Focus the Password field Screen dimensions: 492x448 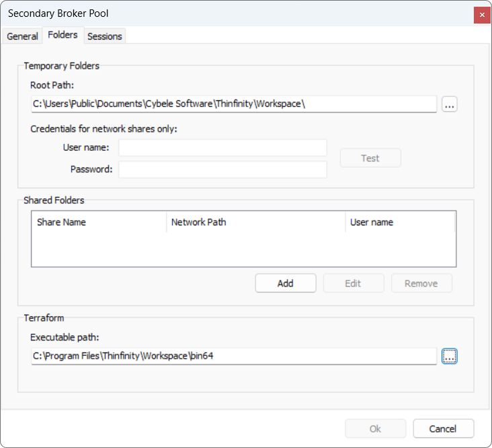tap(222, 170)
